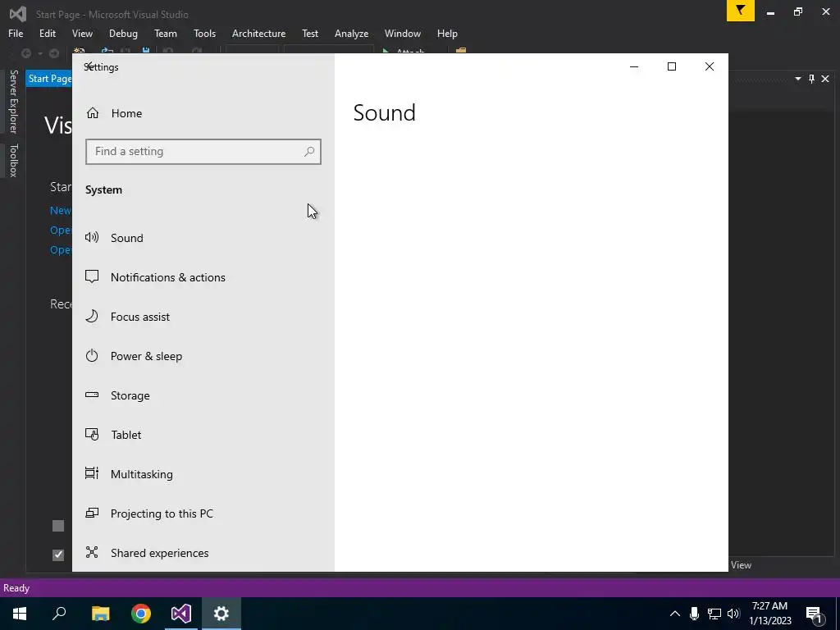Image resolution: width=840 pixels, height=630 pixels.
Task: Open the Action Center notifications icon
Action: [815, 614]
